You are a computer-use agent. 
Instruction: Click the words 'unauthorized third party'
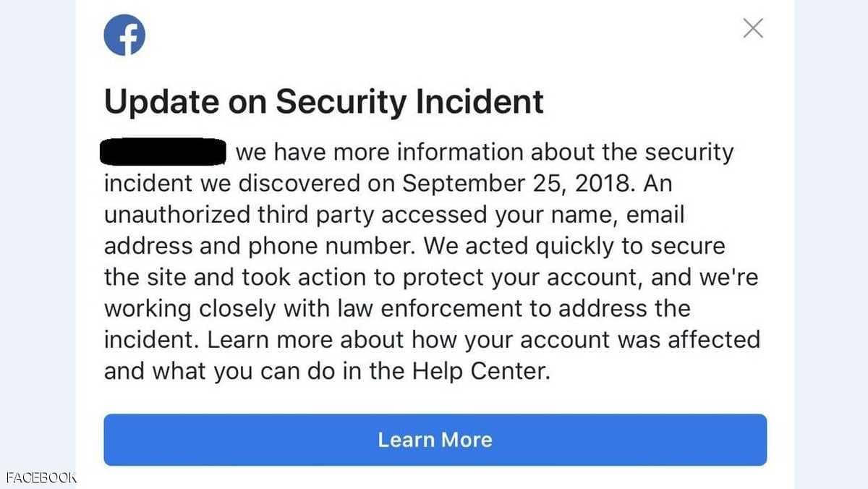point(239,215)
